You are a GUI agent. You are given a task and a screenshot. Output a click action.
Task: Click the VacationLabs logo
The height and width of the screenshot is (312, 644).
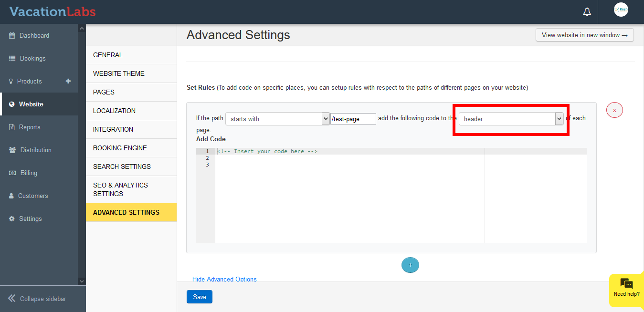click(53, 12)
